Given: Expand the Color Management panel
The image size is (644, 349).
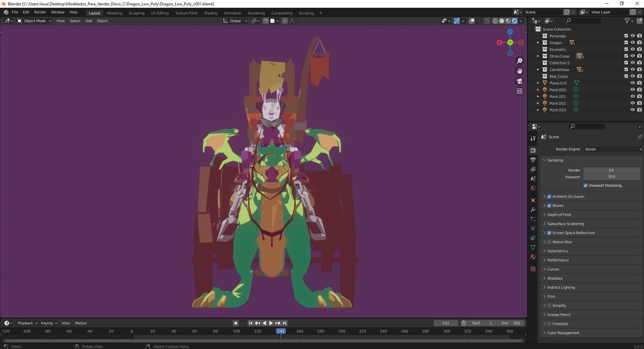Looking at the screenshot, I should tap(563, 333).
